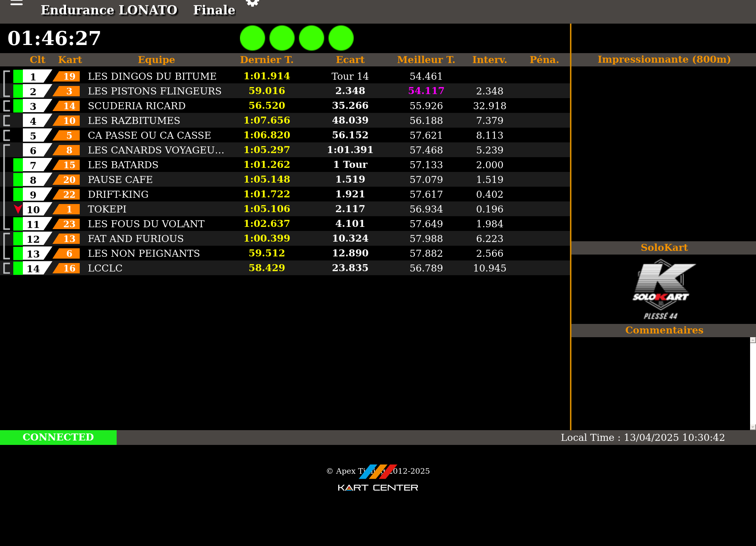Image resolution: width=756 pixels, height=546 pixels.
Task: Click the Impressionnante (800m) panel header
Action: [x=664, y=59]
